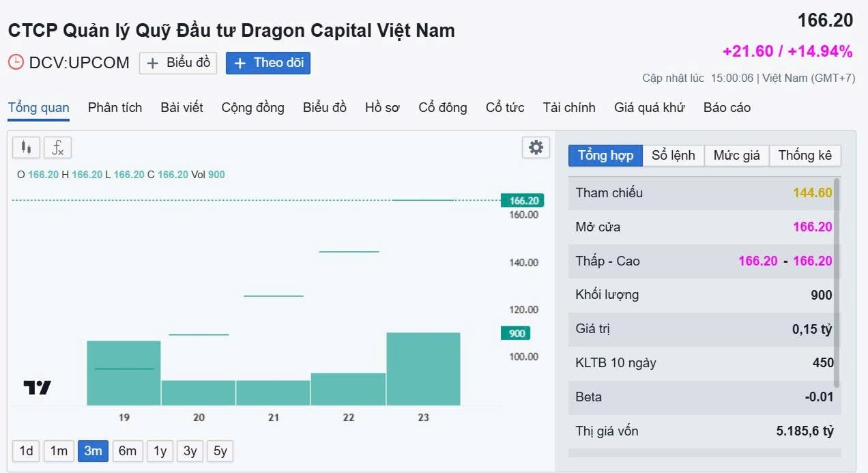Switch to the Phân tích tab

click(115, 108)
